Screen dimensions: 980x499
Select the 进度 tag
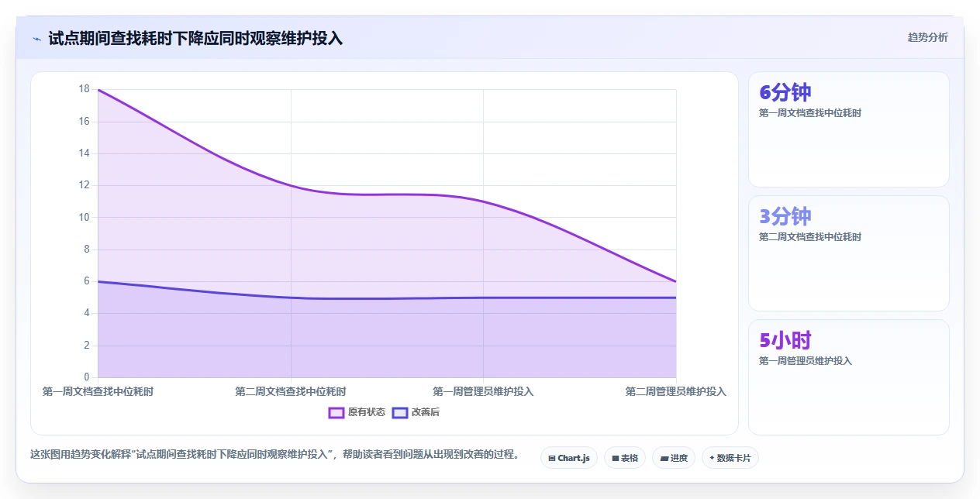[x=673, y=458]
